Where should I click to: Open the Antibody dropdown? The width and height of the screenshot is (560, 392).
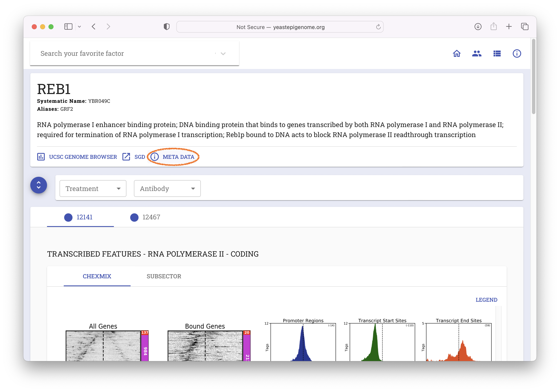(167, 188)
